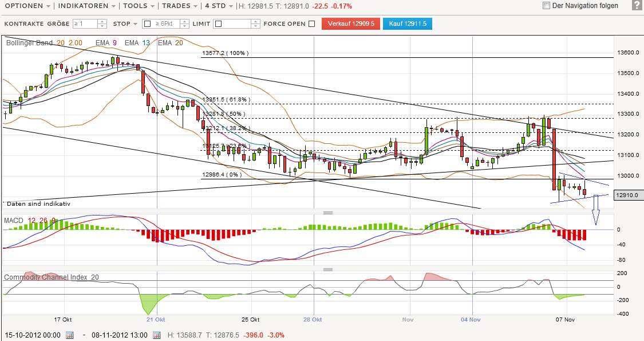Click the panel handle above MACD
Screen dimensions: 644x341
click(328, 213)
